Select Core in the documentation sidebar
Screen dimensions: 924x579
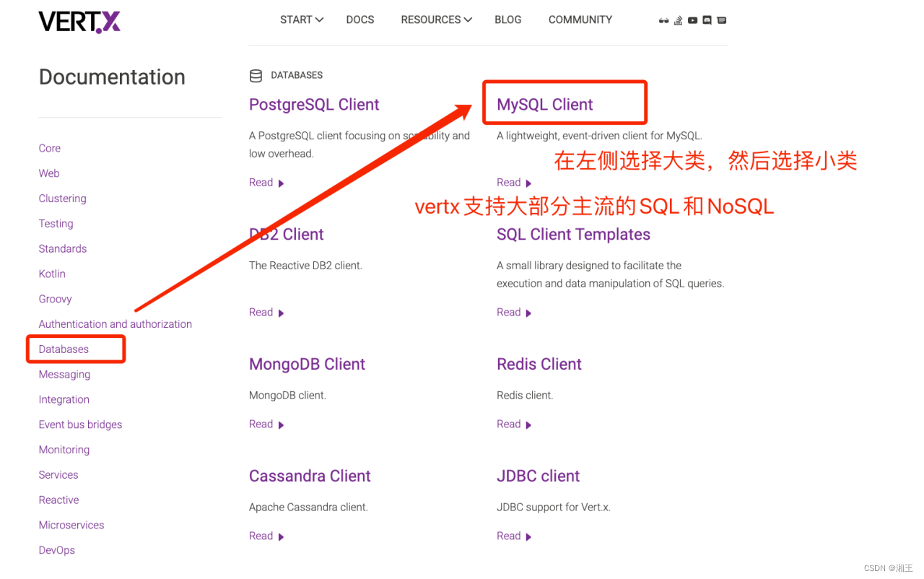pyautogui.click(x=50, y=148)
